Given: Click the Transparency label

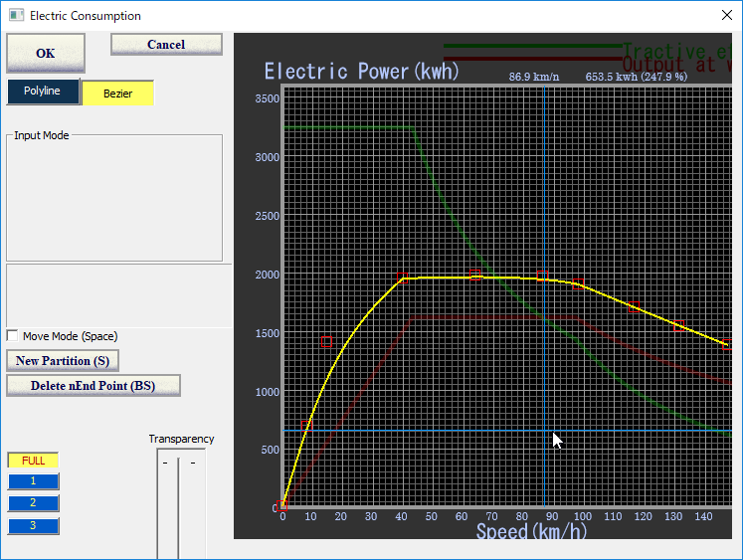Looking at the screenshot, I should point(181,439).
